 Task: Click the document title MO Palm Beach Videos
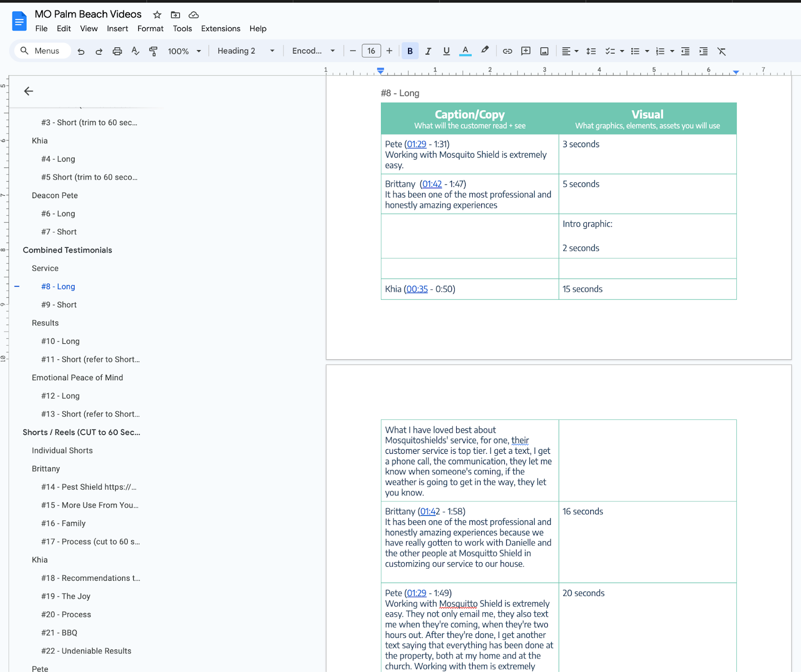click(88, 14)
